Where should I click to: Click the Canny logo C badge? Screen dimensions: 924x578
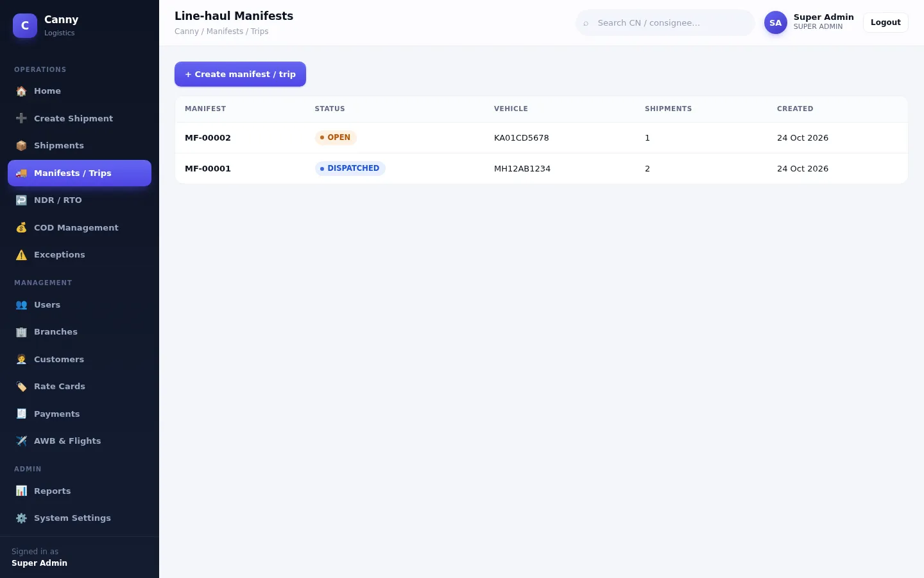25,26
